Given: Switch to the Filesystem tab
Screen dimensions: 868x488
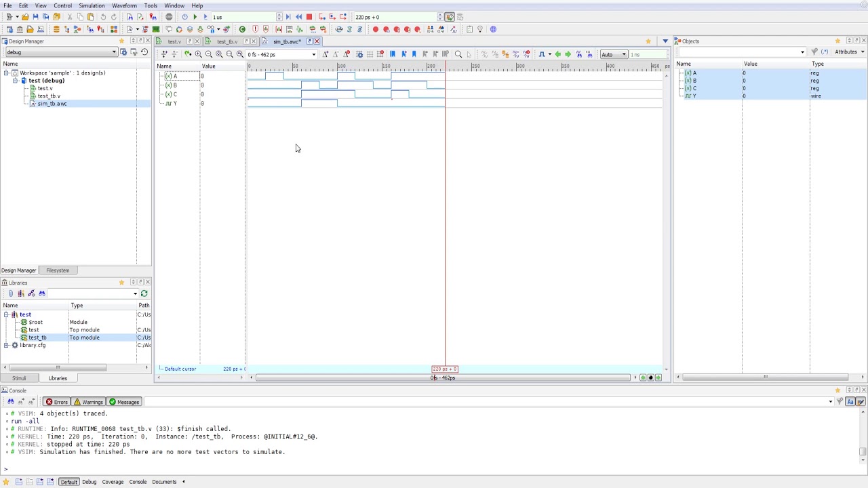Looking at the screenshot, I should 58,270.
